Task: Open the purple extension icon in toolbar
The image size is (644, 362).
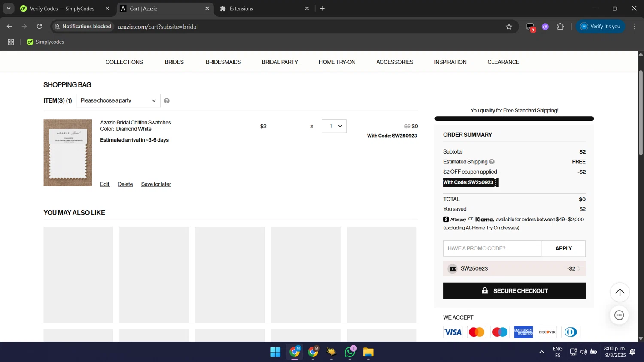Action: point(545,27)
